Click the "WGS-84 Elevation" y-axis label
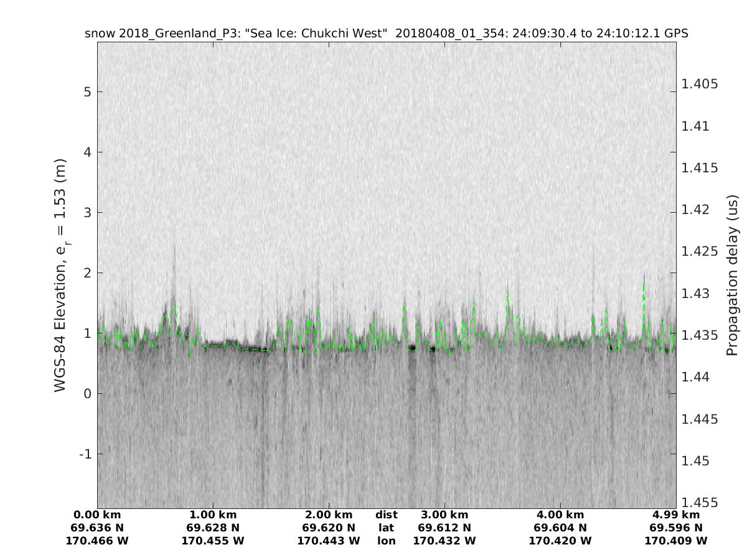This screenshot has height=560, width=747. coord(60,274)
